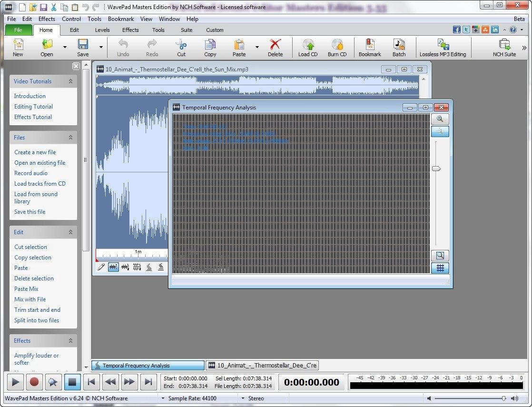The image size is (532, 407).
Task: Click Trim start and end link
Action: pyautogui.click(x=37, y=309)
